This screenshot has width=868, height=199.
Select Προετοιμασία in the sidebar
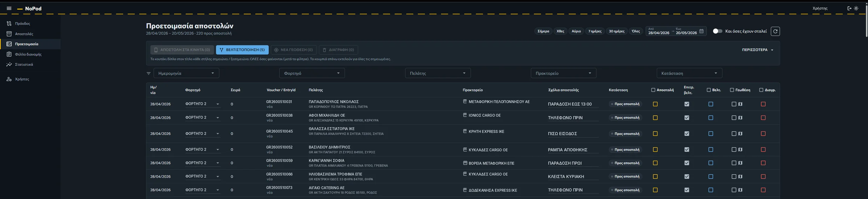pyautogui.click(x=30, y=44)
